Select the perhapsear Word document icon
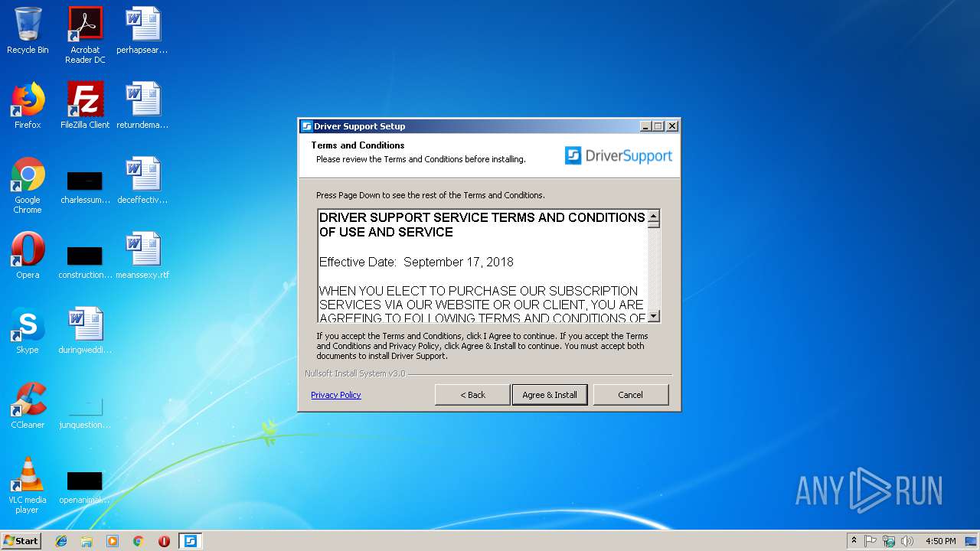 142,31
